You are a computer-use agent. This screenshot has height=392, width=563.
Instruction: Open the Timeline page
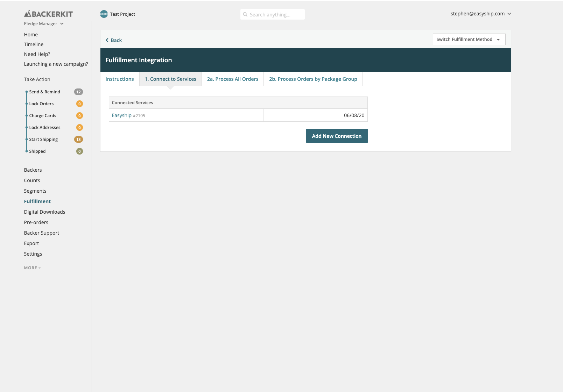pyautogui.click(x=34, y=44)
